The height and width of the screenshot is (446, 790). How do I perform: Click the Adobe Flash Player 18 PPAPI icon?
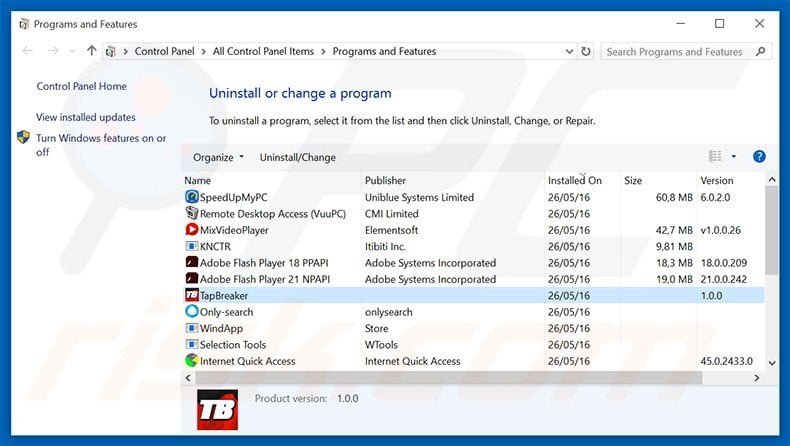click(x=191, y=263)
